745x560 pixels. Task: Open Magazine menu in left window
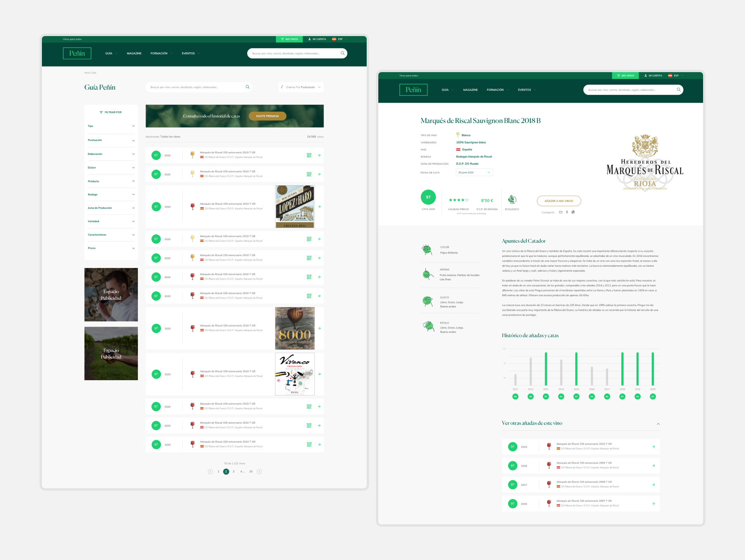134,54
